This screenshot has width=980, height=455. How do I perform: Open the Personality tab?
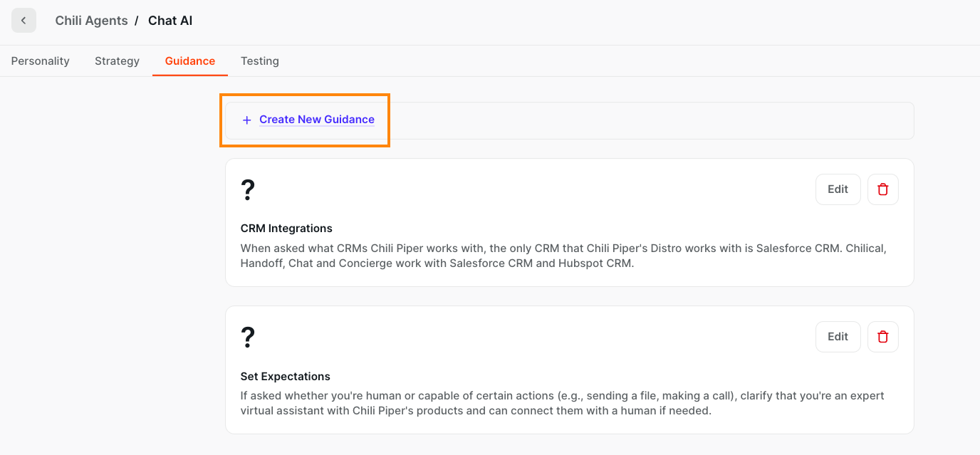[41, 61]
